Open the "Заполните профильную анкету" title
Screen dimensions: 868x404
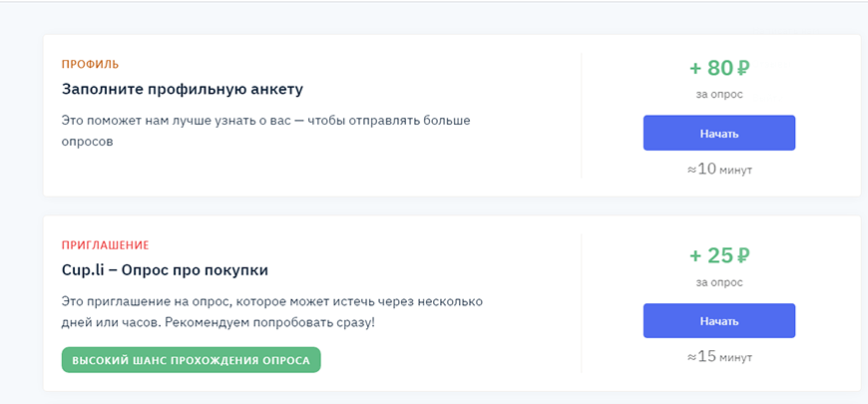(182, 90)
